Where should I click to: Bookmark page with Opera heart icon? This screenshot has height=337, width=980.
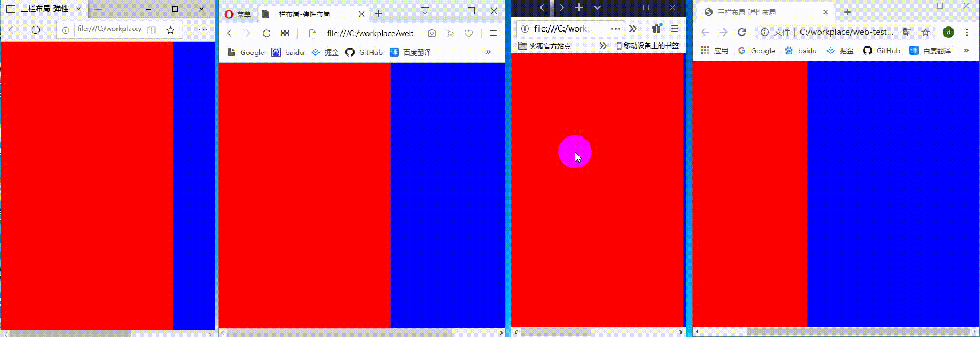pyautogui.click(x=469, y=33)
